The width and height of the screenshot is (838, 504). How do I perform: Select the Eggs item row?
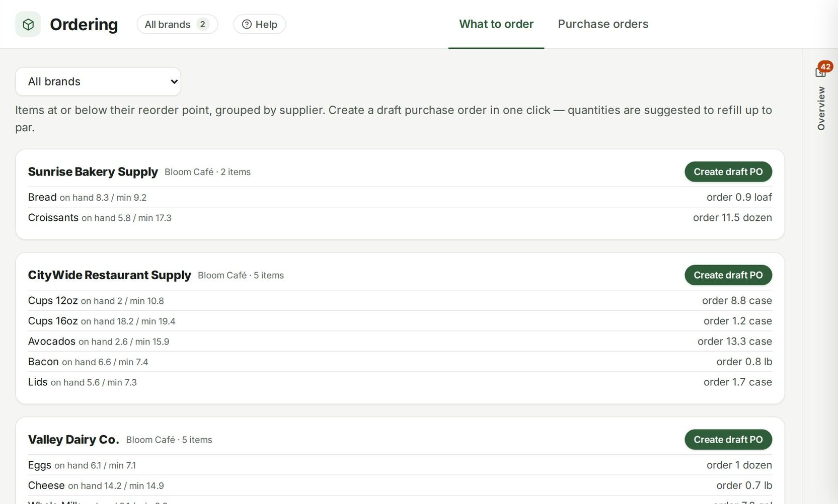[x=400, y=465]
